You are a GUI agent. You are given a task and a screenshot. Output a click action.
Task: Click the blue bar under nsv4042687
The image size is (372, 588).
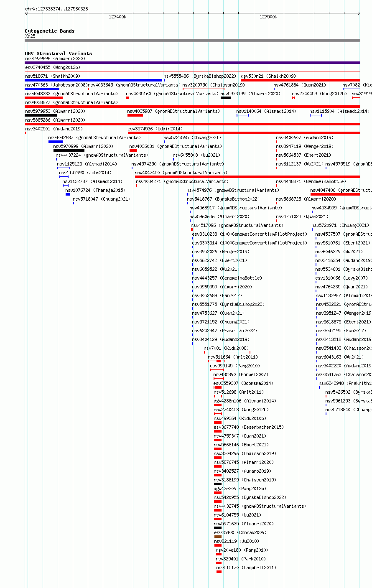56,142
